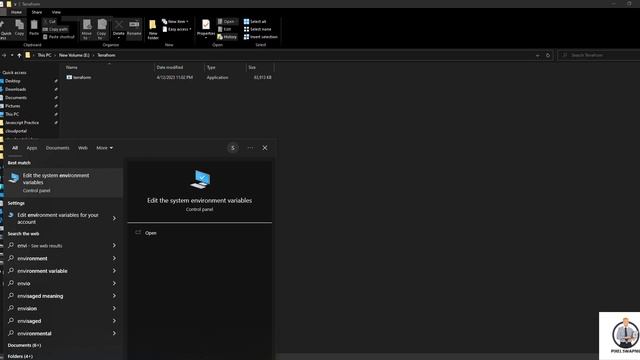Click the Edit button in the ribbon
Image resolution: width=640 pixels, height=360 pixels.
click(224, 29)
